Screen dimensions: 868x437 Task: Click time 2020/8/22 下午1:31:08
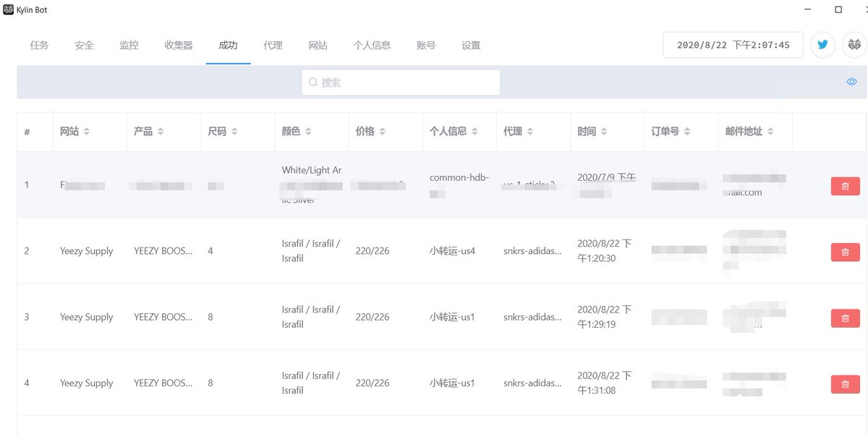[605, 383]
